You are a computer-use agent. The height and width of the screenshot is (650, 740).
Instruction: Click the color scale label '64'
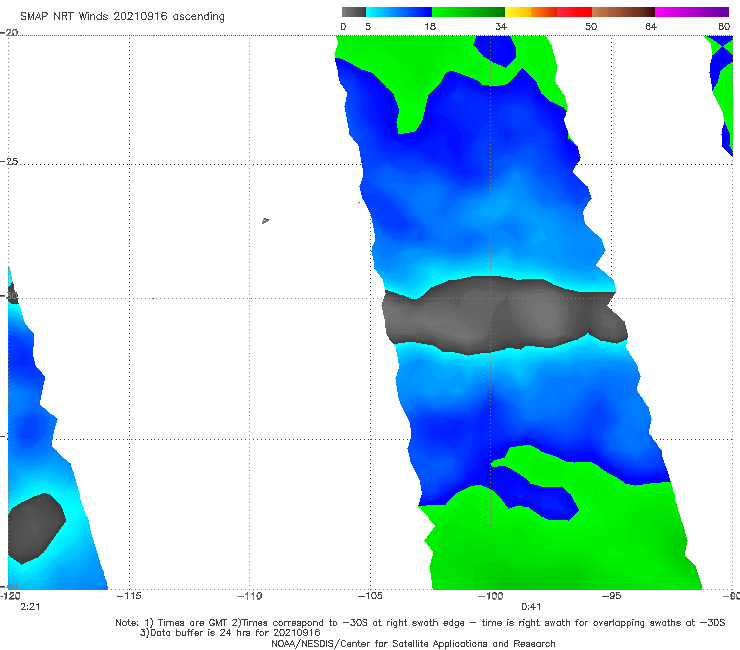coord(651,26)
